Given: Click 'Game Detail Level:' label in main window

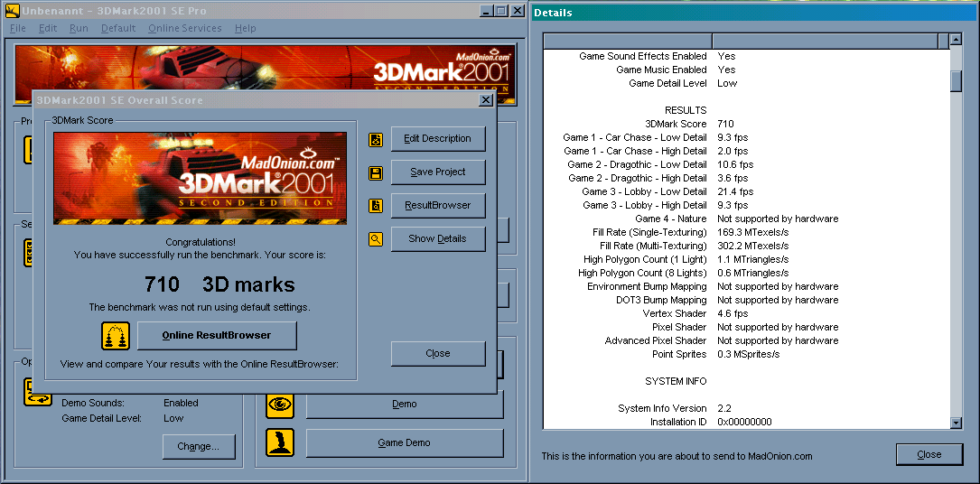Looking at the screenshot, I should 101,418.
